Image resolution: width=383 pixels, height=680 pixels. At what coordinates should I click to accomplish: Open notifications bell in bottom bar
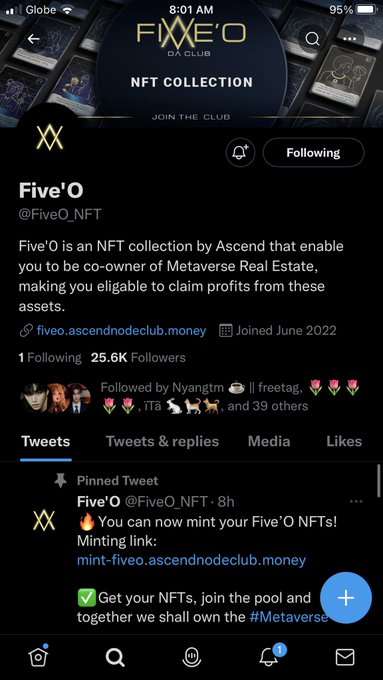269,657
